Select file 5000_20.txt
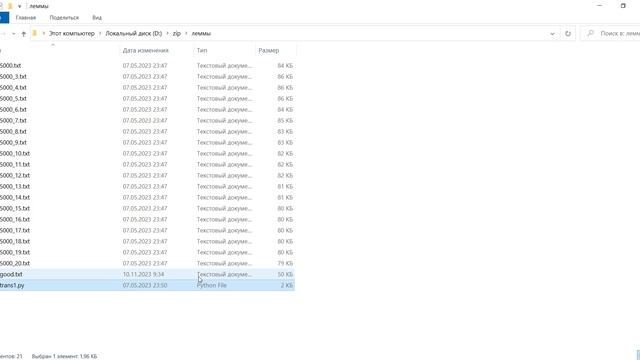640x360 pixels. (x=15, y=264)
